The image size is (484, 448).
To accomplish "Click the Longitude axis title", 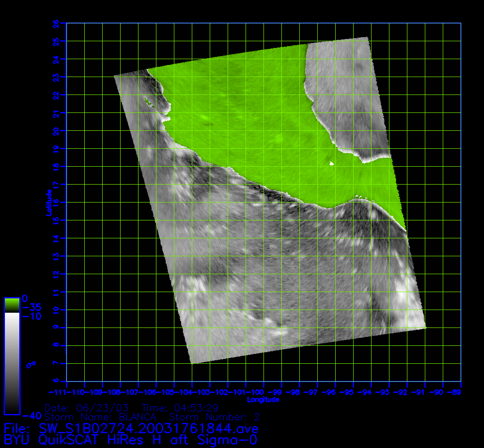I will pos(263,400).
